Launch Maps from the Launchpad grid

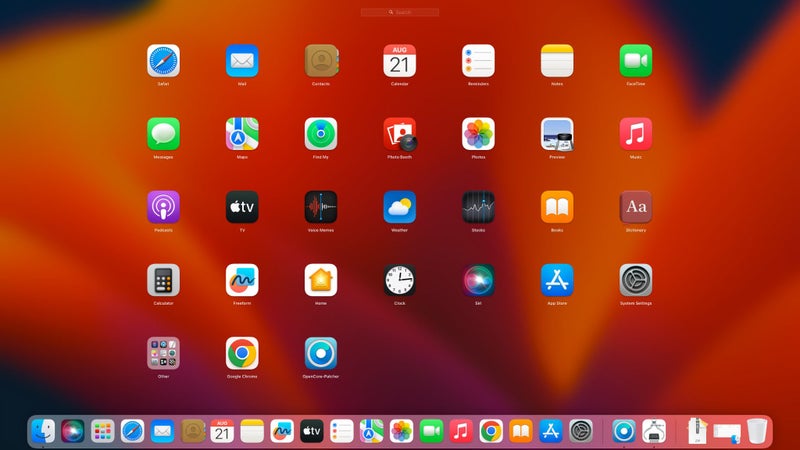(x=242, y=134)
